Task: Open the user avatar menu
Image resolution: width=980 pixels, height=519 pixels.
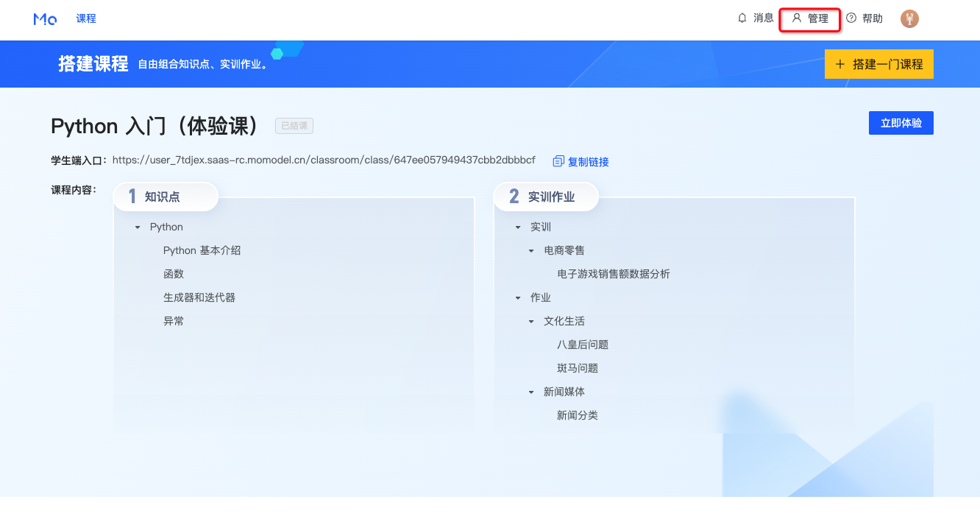Action: point(909,19)
